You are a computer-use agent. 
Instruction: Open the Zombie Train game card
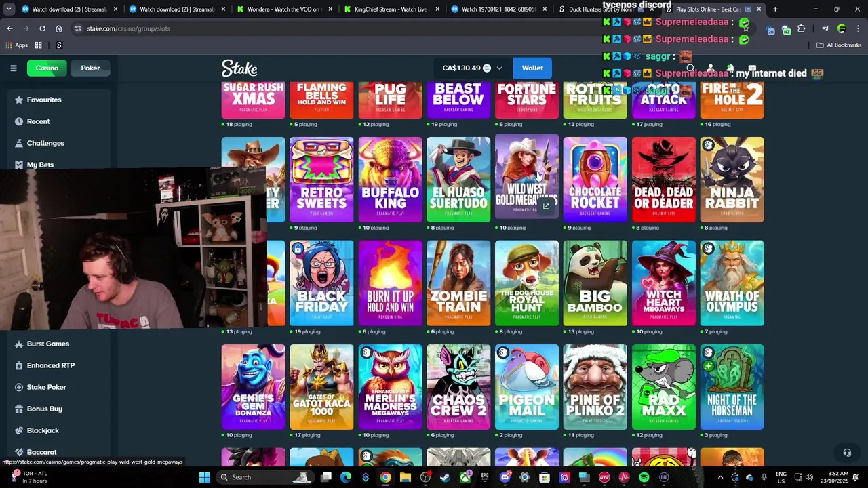click(x=458, y=283)
